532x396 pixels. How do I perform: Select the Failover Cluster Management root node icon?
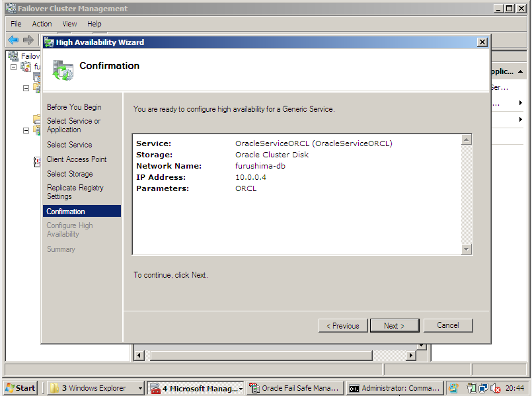pos(13,56)
